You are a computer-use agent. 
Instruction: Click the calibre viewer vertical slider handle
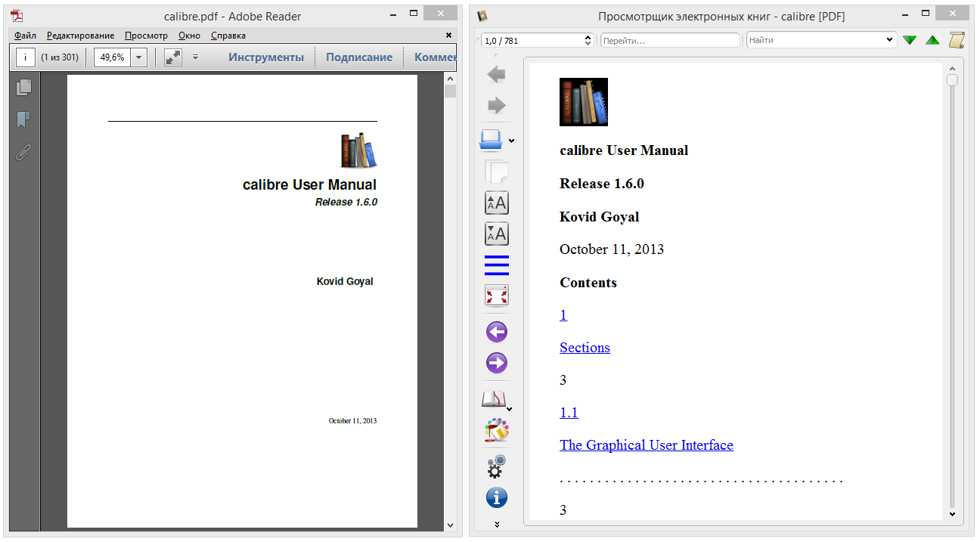952,80
